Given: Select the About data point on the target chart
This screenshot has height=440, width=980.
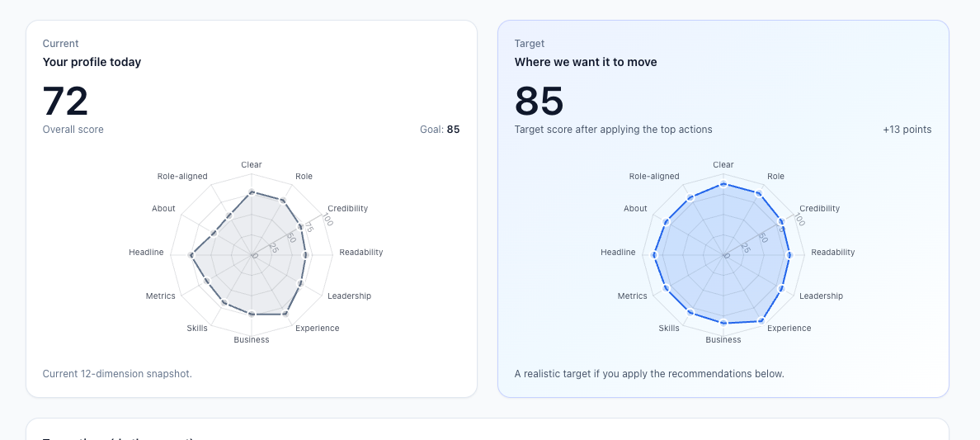Looking at the screenshot, I should click(665, 221).
